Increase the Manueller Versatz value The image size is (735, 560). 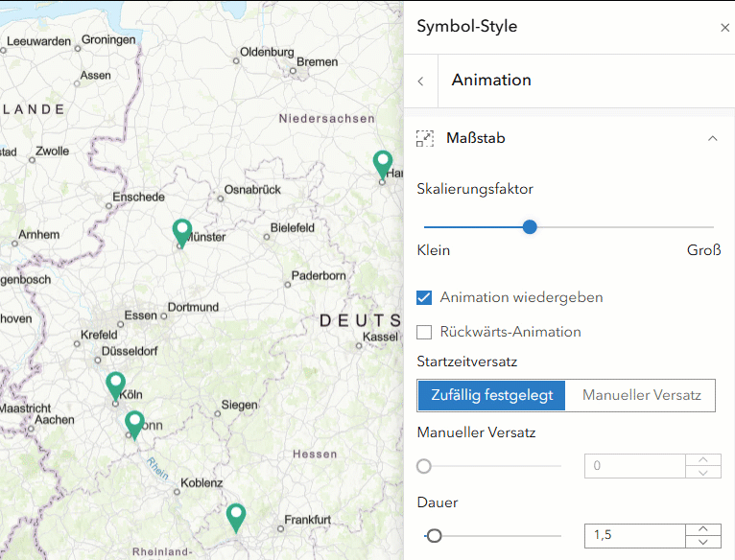pyautogui.click(x=702, y=459)
